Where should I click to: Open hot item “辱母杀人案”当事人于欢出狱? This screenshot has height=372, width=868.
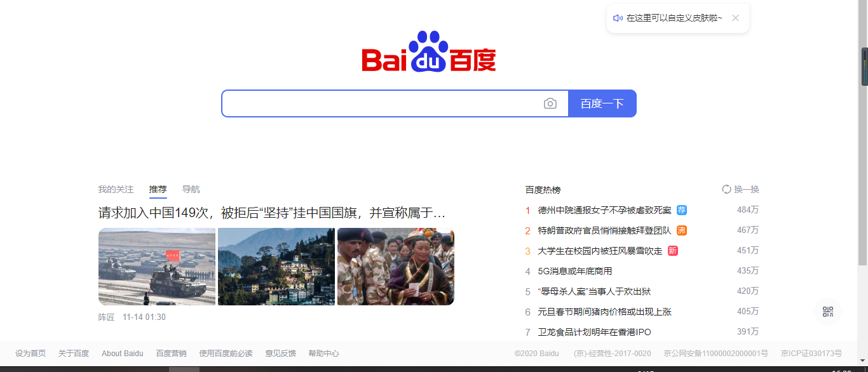point(594,291)
